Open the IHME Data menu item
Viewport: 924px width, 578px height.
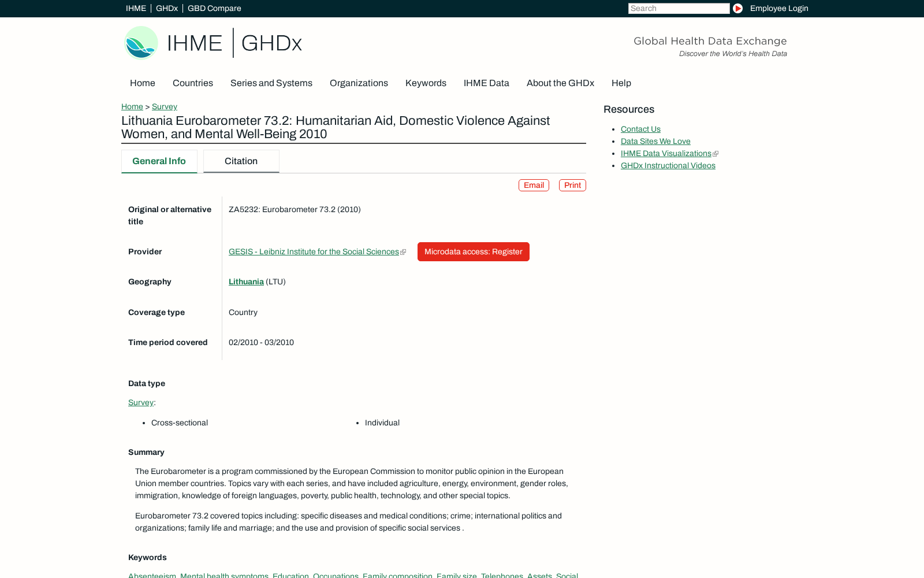click(486, 83)
